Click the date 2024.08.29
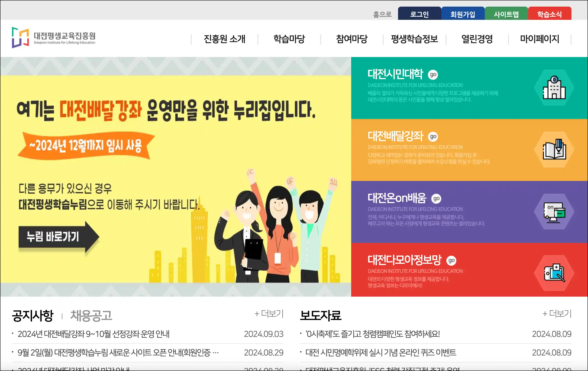Screen dimensions: 588x371 tap(264, 352)
